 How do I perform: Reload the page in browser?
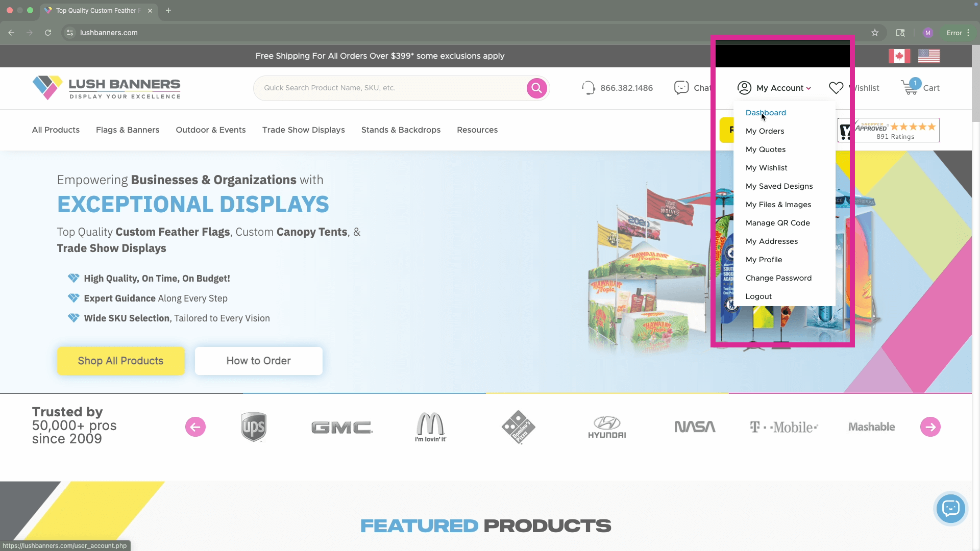tap(48, 33)
